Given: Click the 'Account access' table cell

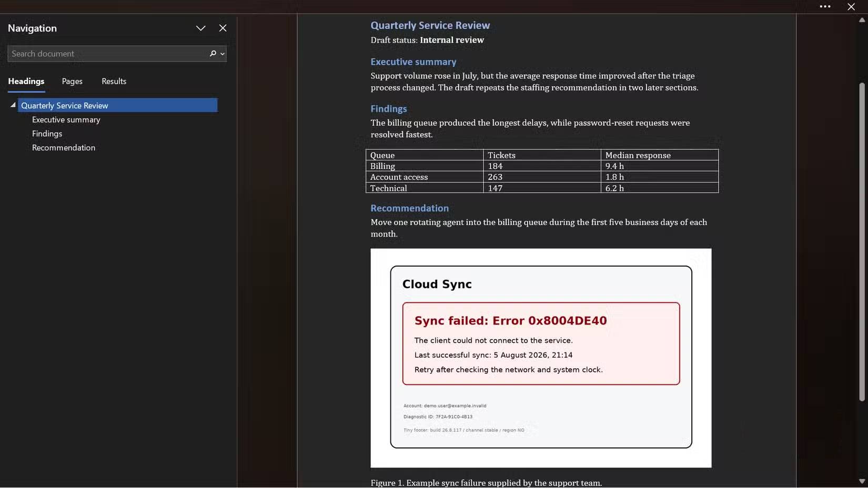Looking at the screenshot, I should [x=425, y=177].
